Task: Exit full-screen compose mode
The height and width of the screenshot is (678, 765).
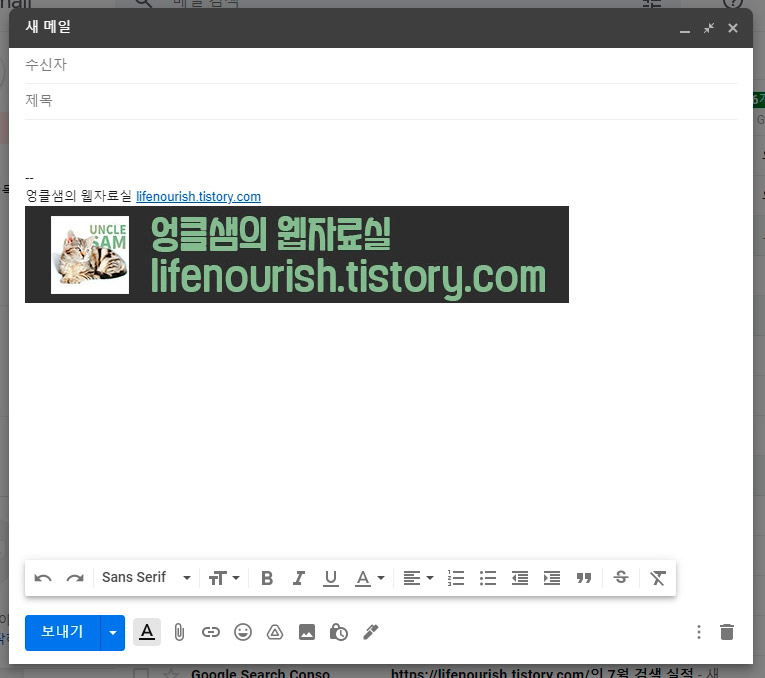Action: click(709, 28)
